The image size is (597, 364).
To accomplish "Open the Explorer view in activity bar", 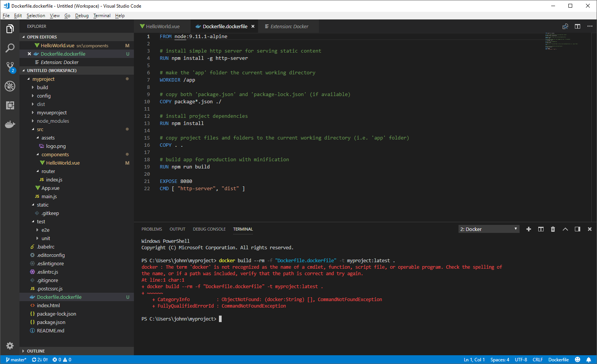I will tap(10, 29).
